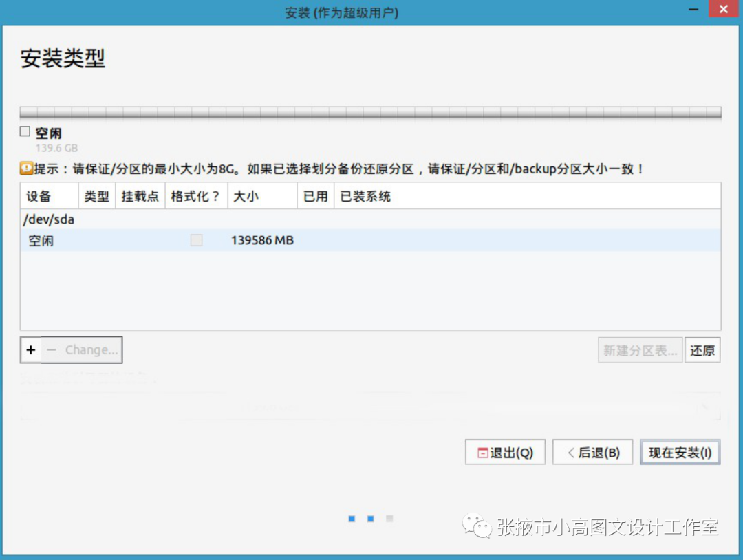This screenshot has height=560, width=743.
Task: Click the plus icon to add partition
Action: coord(31,350)
